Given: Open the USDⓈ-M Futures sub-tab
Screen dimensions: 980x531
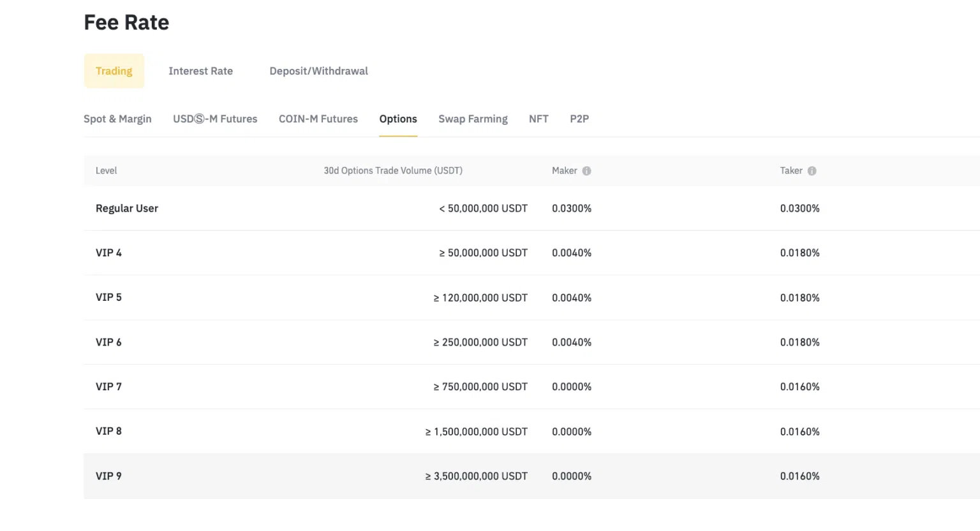Looking at the screenshot, I should [x=215, y=119].
